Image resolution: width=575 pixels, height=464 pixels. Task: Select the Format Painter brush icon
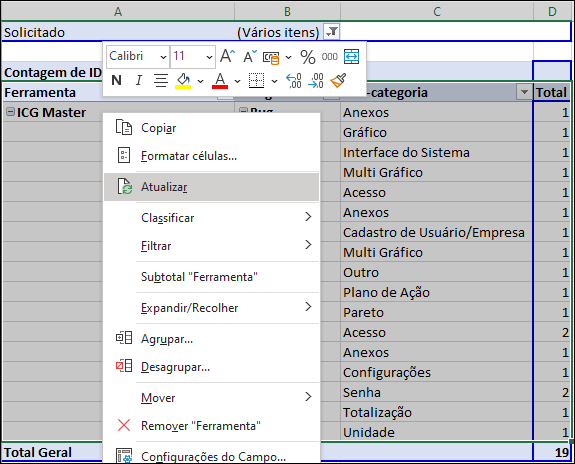point(338,80)
